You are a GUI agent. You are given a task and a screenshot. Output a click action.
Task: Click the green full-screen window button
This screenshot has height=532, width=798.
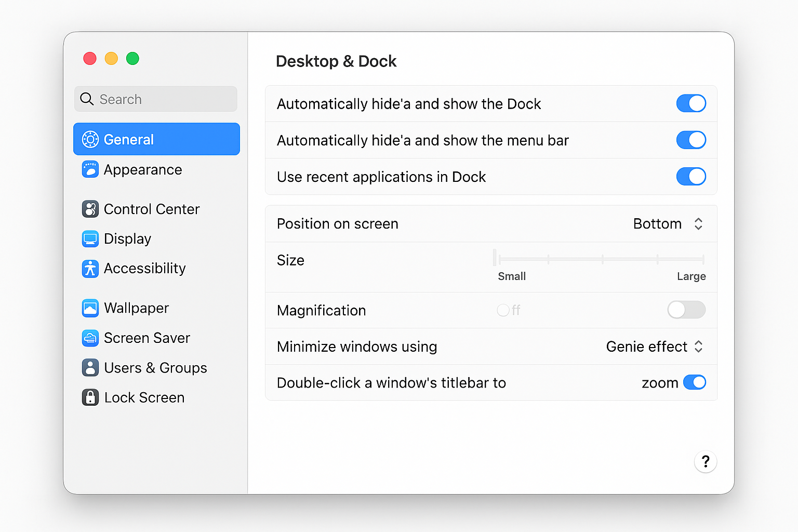132,59
